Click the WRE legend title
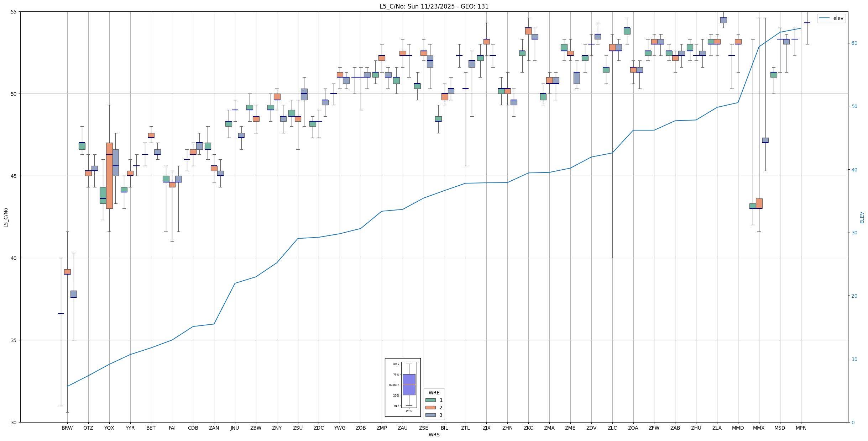 click(x=434, y=393)
